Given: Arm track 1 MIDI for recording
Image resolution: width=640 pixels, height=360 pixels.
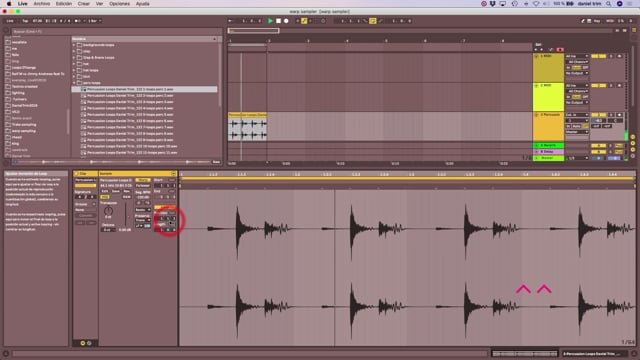Looking at the screenshot, I should (620, 56).
